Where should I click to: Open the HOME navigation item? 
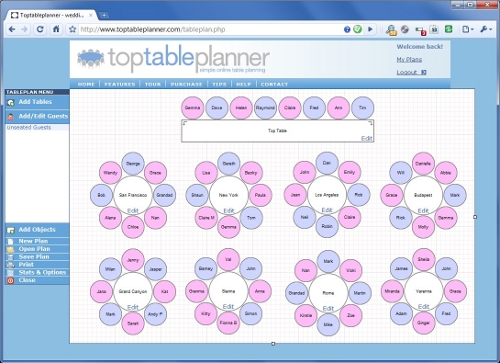[86, 84]
